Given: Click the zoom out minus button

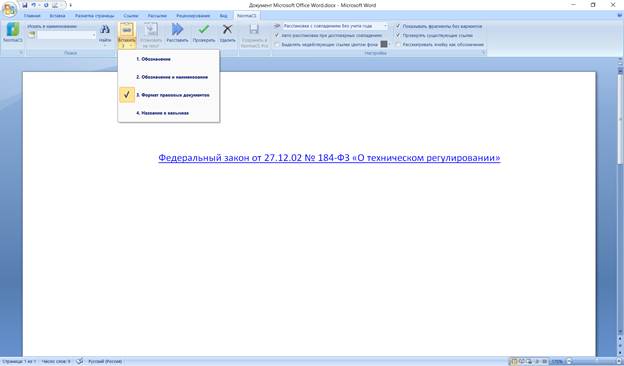Looking at the screenshot, I should (x=569, y=362).
